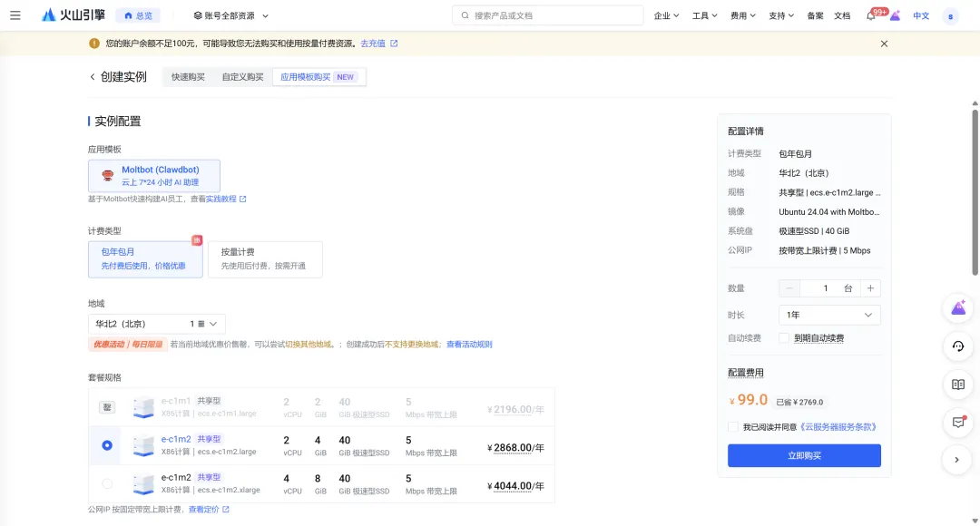Open the 企业 menu

pyautogui.click(x=666, y=15)
